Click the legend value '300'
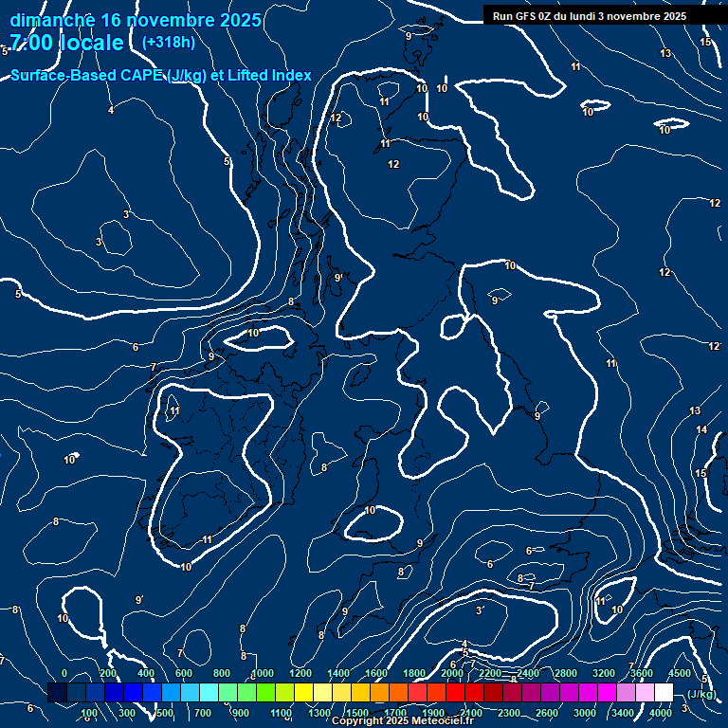728x728 pixels. click(x=127, y=713)
